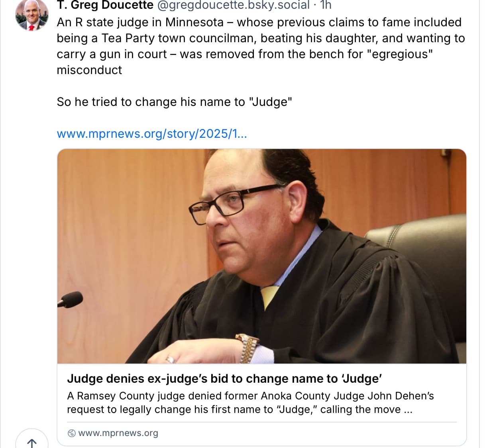Viewport: 493px width, 448px height.
Task: Click the 1h post timestamp
Action: click(x=326, y=5)
